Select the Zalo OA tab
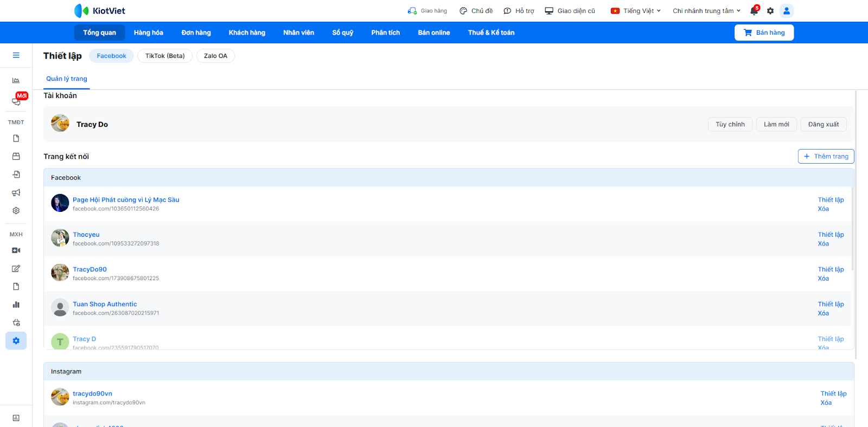This screenshot has height=427, width=868. [215, 56]
